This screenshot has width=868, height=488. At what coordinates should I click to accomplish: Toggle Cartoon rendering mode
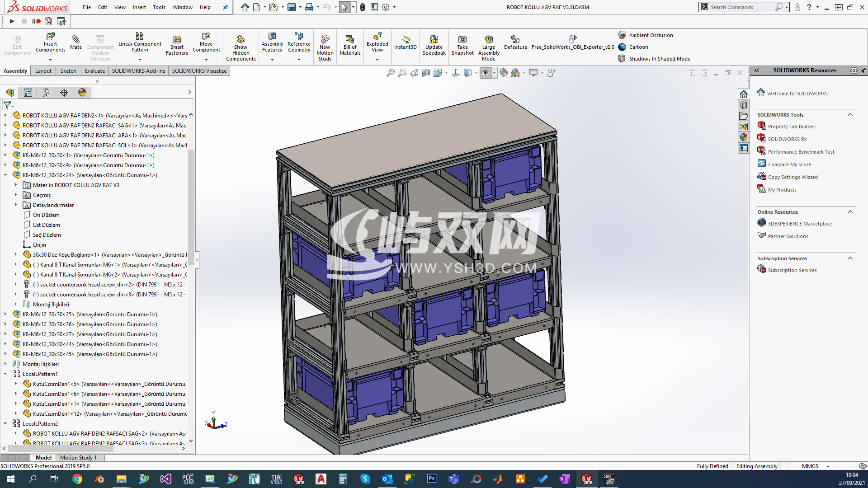pyautogui.click(x=638, y=47)
